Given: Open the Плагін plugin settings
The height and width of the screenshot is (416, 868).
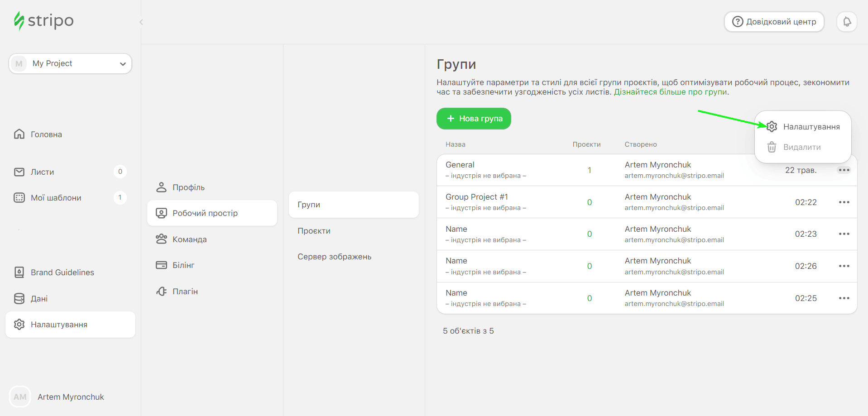Looking at the screenshot, I should point(185,292).
